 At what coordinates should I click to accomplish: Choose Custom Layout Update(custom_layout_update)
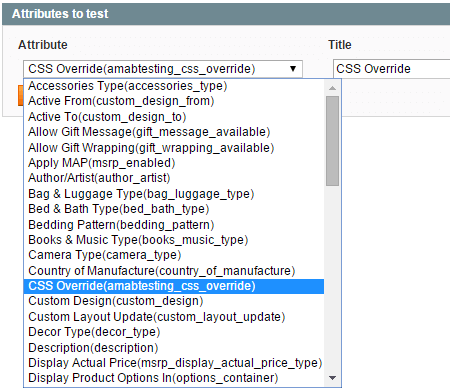(x=174, y=317)
